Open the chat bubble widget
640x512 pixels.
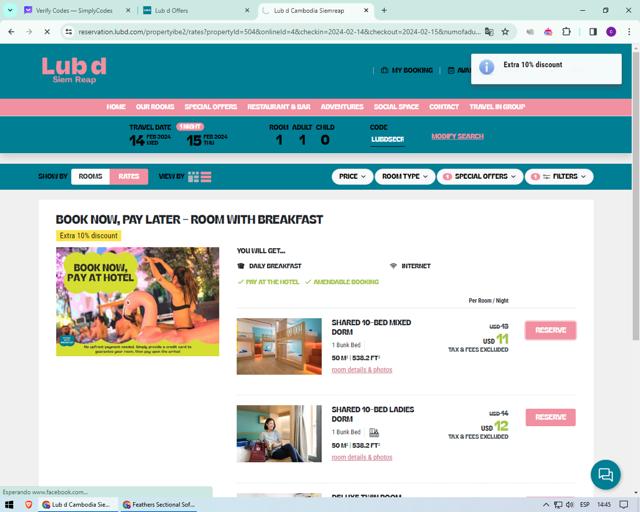pos(605,474)
